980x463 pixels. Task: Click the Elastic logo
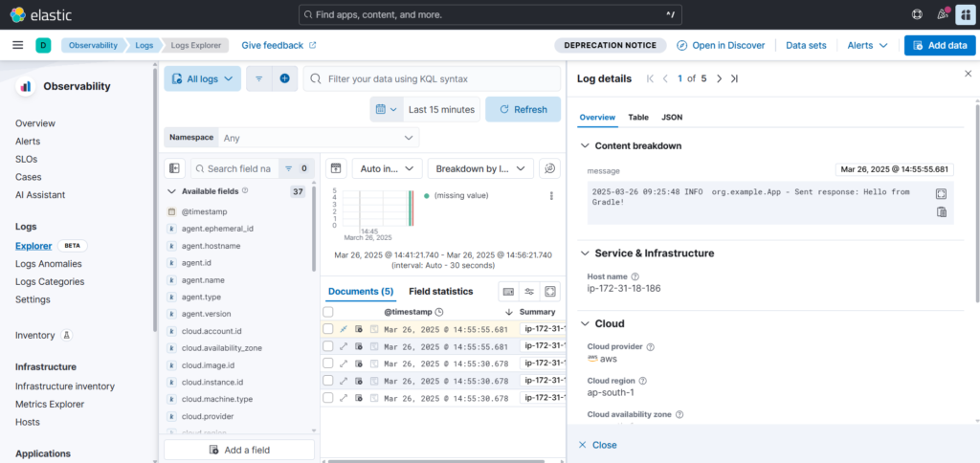pos(41,14)
